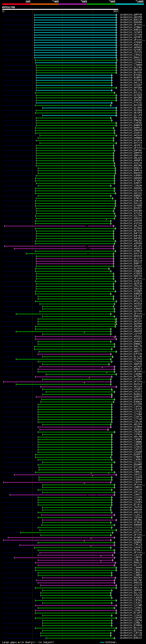Image resolution: width=146 pixels, height=644 pixels.
Task: Open hit UniRef100_B8GQJ9
Action: tap(131, 562)
